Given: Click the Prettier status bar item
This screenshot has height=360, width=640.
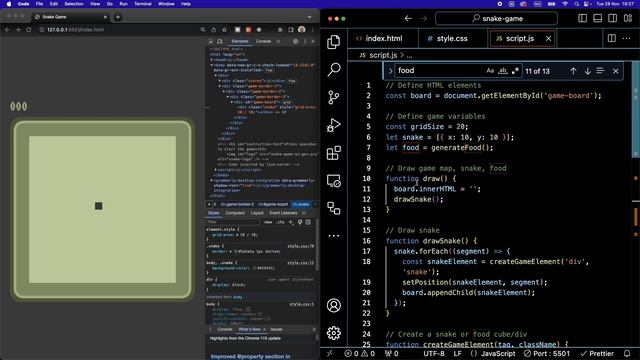Looking at the screenshot, I should pos(597,353).
